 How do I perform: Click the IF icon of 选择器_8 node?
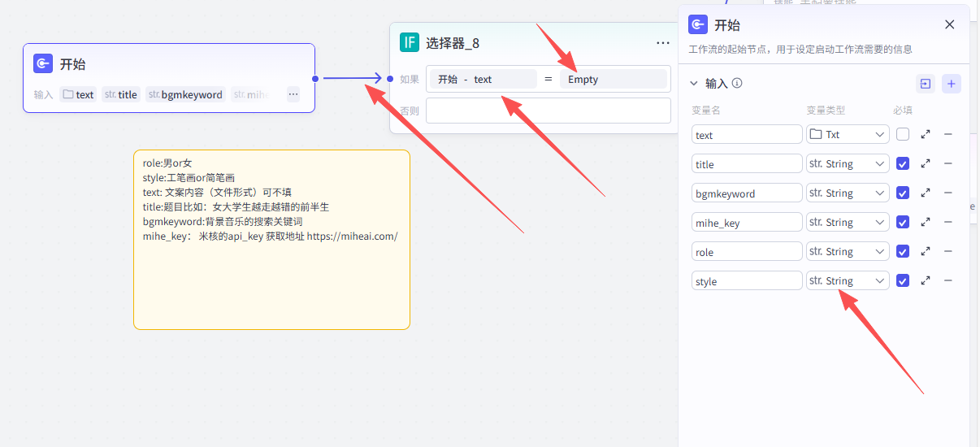(x=410, y=42)
